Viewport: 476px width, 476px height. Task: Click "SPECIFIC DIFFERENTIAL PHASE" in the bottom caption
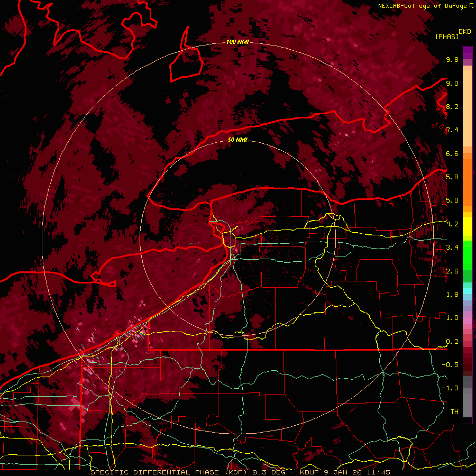point(154,472)
